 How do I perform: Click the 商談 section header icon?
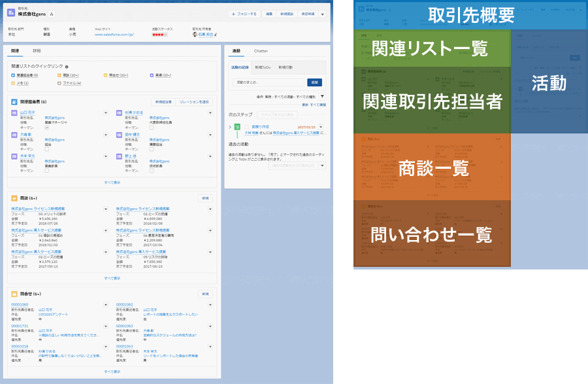14,198
